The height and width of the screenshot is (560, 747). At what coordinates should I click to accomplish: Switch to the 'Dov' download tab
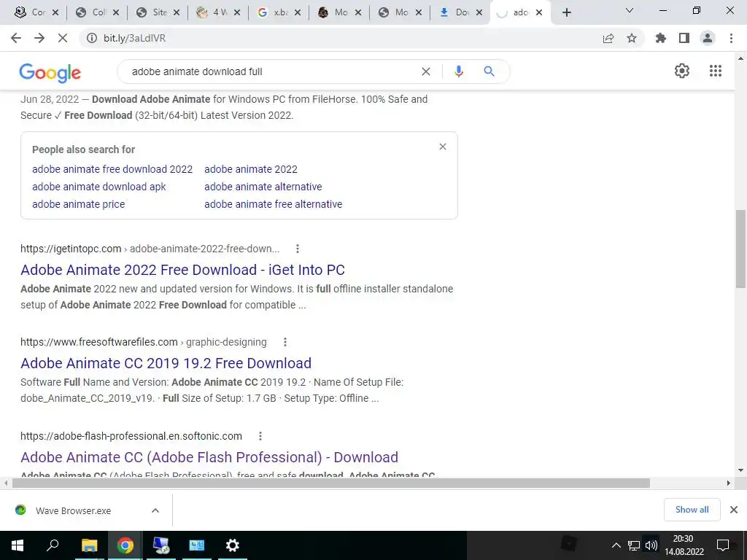pyautogui.click(x=461, y=12)
